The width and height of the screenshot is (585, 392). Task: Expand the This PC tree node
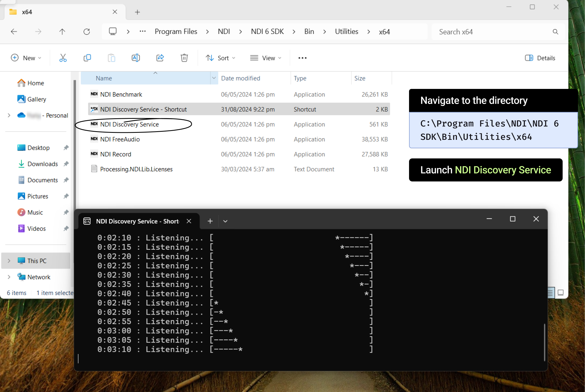[9, 261]
